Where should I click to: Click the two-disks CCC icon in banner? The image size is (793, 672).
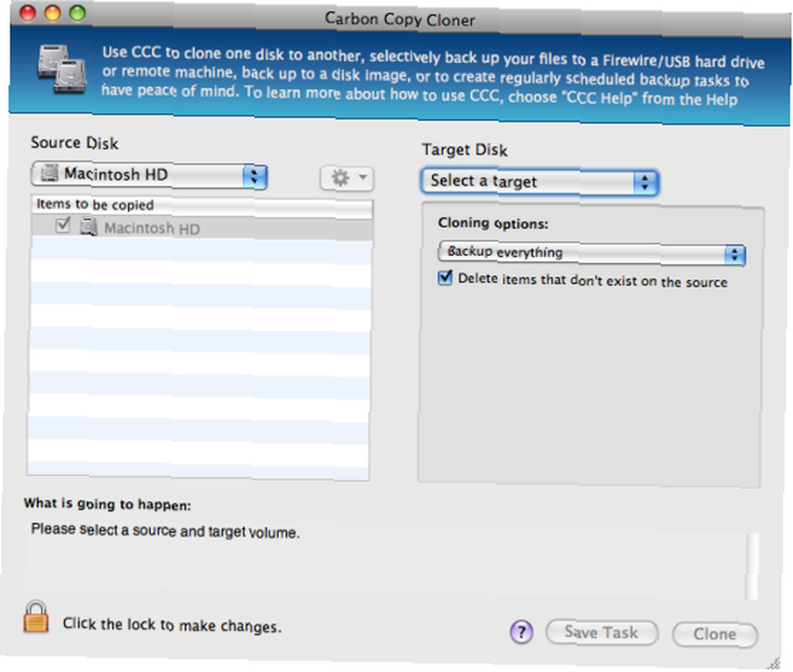[x=62, y=69]
